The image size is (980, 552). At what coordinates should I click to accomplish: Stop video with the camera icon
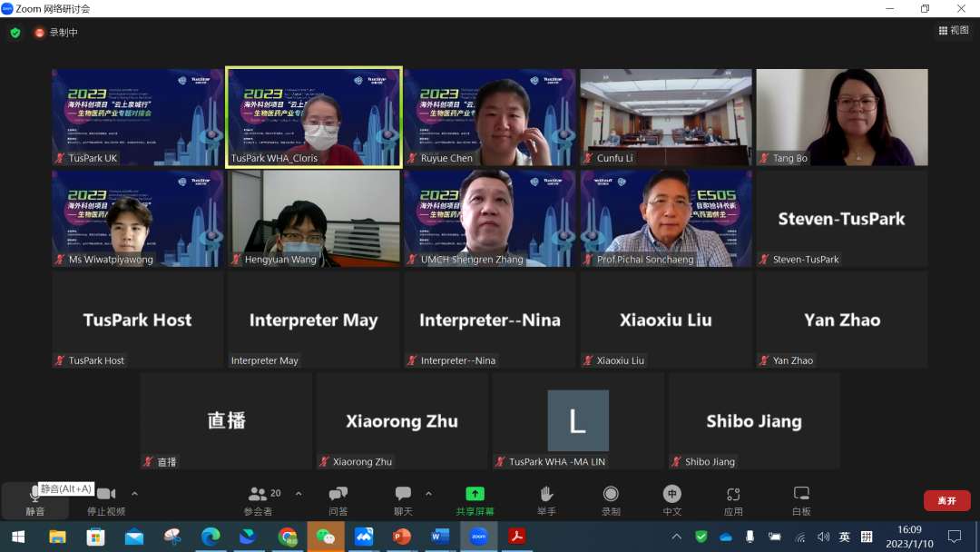[x=106, y=501]
